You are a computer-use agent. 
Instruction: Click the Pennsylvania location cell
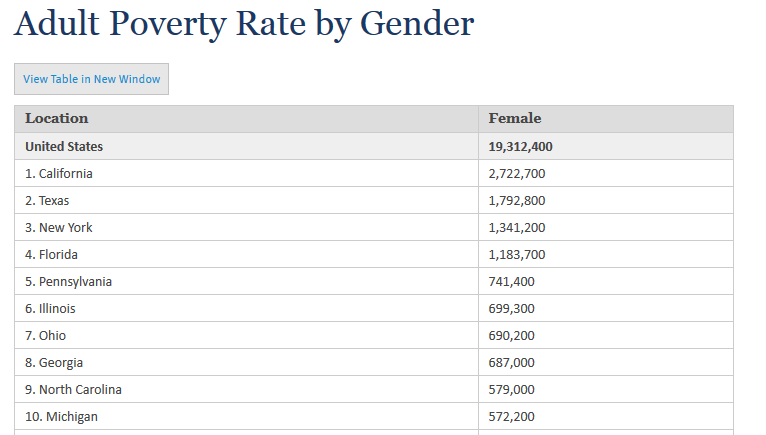[x=69, y=281]
